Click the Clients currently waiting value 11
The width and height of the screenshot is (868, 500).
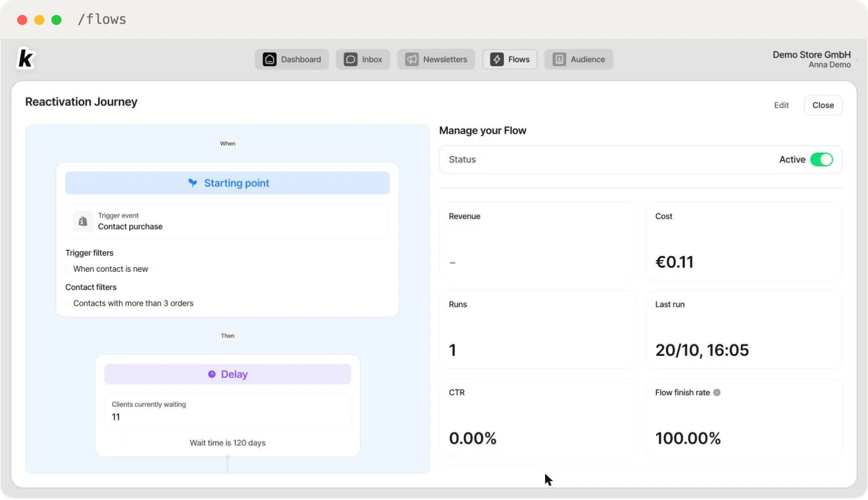pos(116,417)
